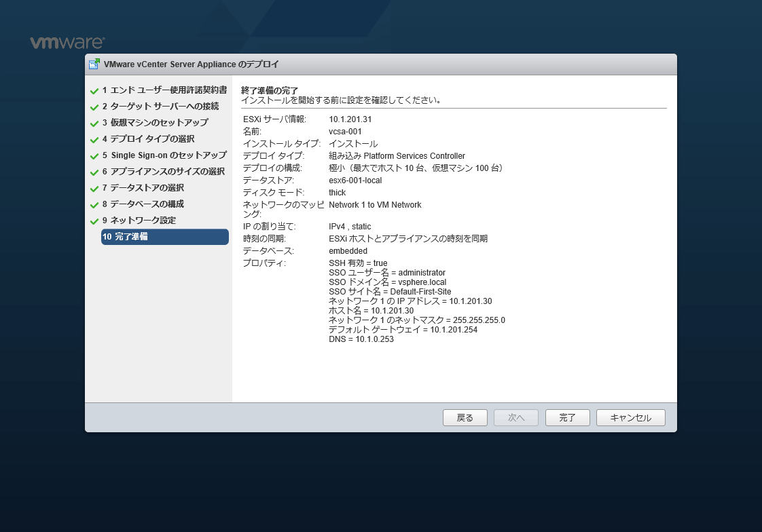Click Network 1 to VM Network text
This screenshot has width=762, height=532.
[x=375, y=205]
